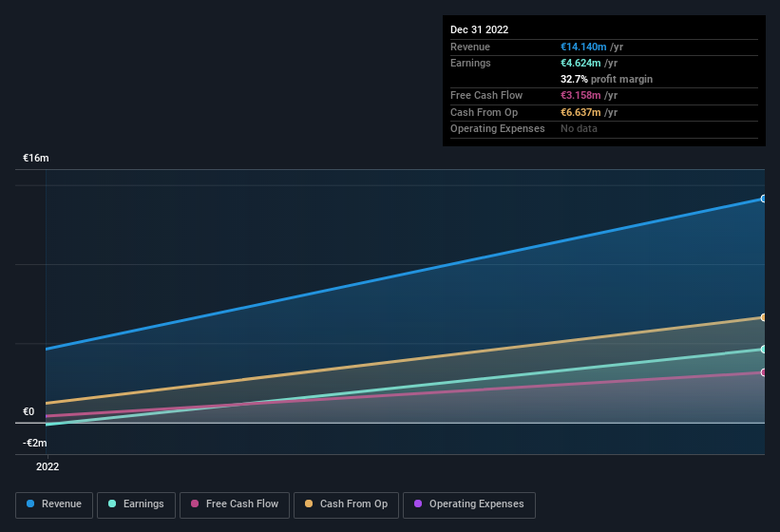This screenshot has height=532, width=780.
Task: Toggle the Revenue legend button
Action: (54, 504)
